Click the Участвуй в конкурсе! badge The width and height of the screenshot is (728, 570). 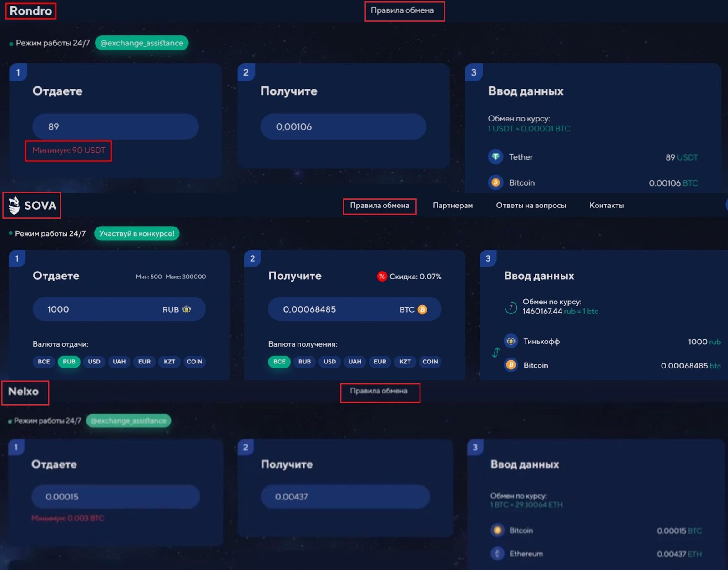tap(136, 233)
